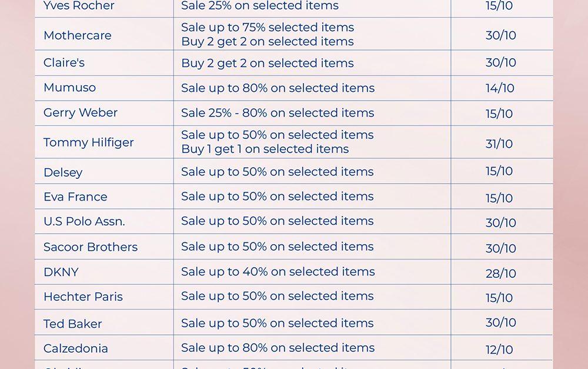Select the Sacoor Brothers brand name
588x369 pixels.
coord(91,247)
